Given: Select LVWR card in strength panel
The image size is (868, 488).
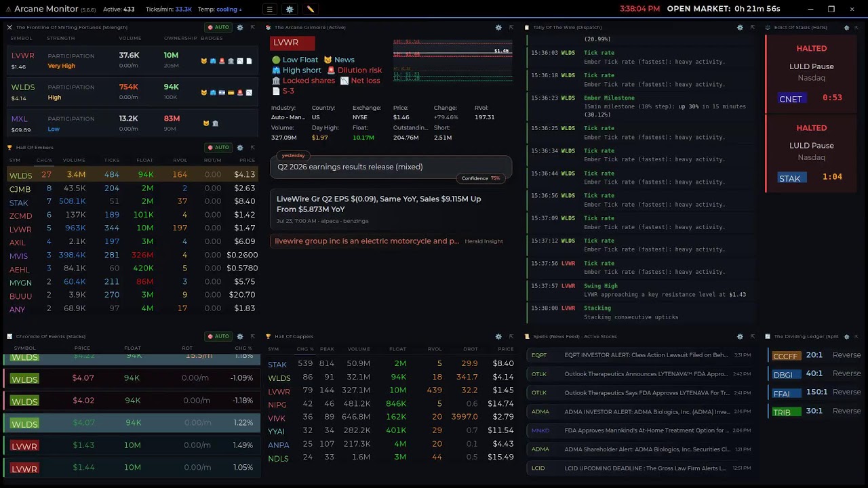Looking at the screenshot, I should click(132, 60).
